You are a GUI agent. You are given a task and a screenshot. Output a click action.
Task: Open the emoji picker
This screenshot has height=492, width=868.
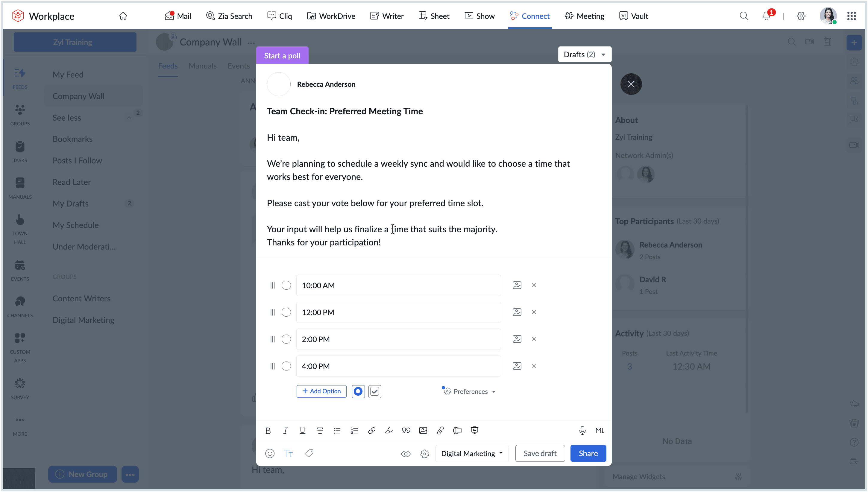click(x=270, y=453)
